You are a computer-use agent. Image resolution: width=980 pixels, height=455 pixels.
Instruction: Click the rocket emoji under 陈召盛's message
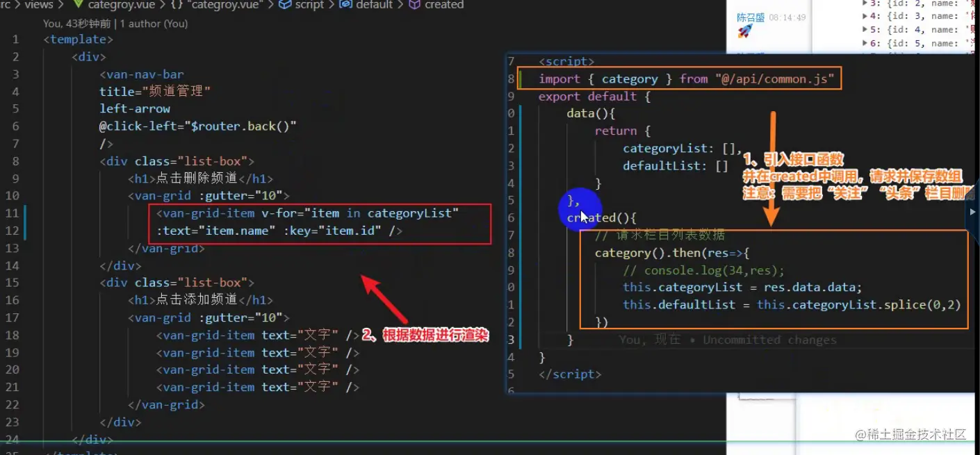pyautogui.click(x=744, y=31)
